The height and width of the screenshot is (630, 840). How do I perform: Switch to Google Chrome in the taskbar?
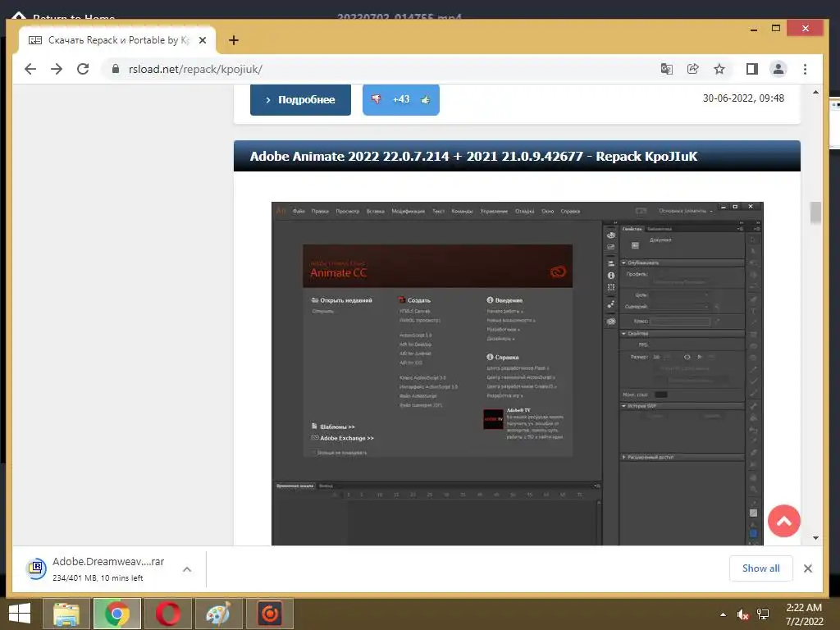[x=116, y=614]
